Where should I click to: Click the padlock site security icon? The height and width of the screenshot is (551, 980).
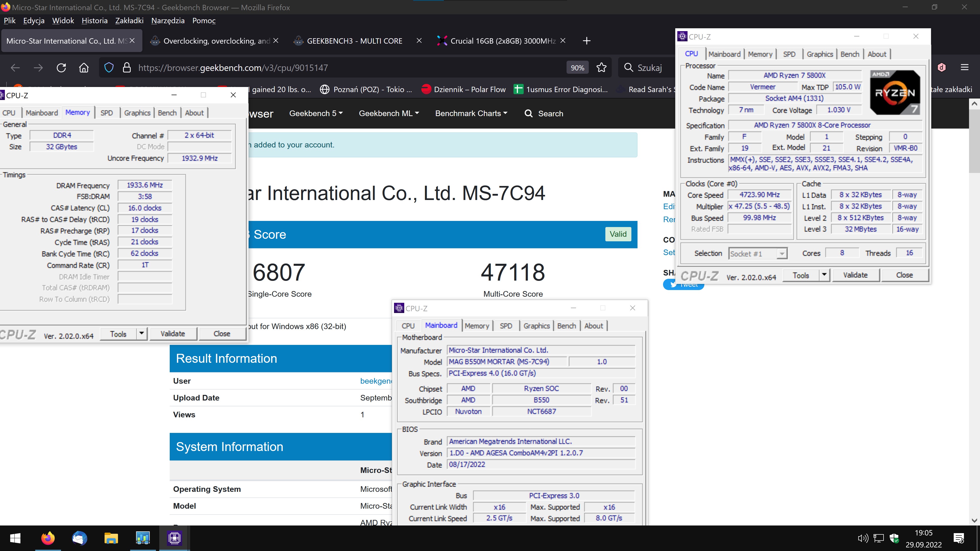tap(127, 68)
